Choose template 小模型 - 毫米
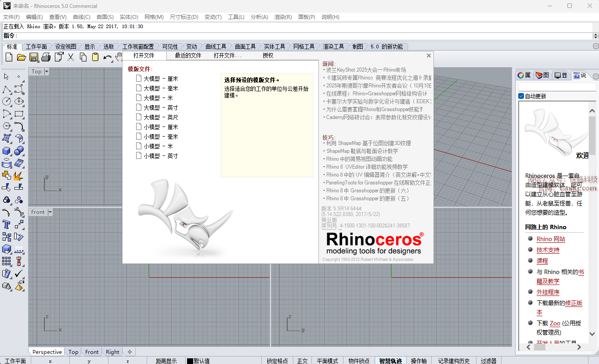599x364 pixels. [160, 137]
